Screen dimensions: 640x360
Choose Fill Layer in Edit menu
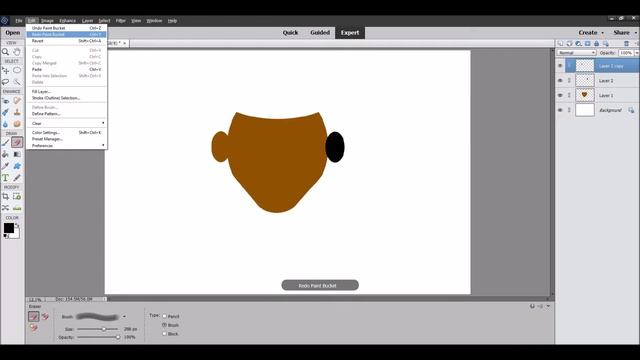[x=67, y=91]
